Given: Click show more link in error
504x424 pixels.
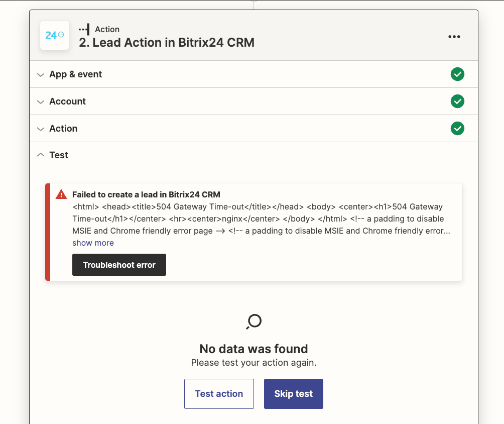Looking at the screenshot, I should (93, 243).
